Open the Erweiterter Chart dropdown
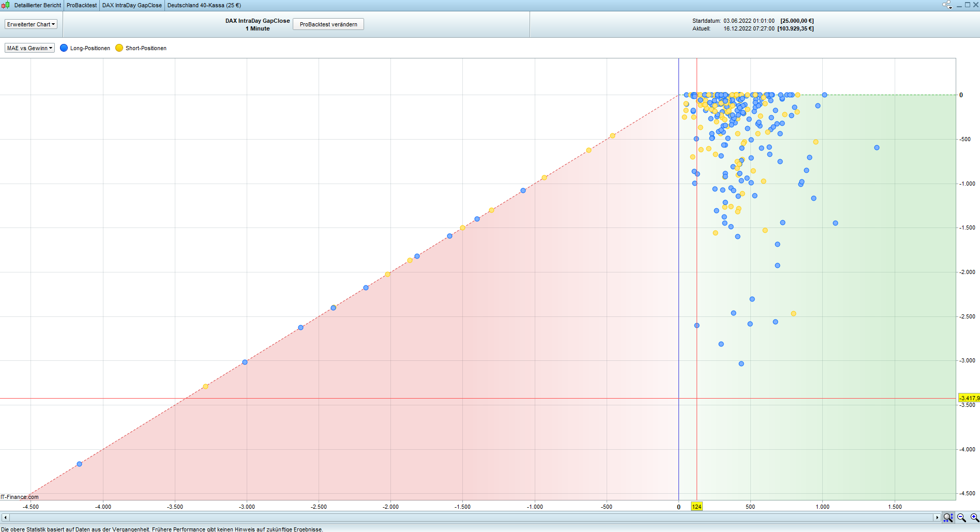Viewport: 980px width, 532px height. 31,24
